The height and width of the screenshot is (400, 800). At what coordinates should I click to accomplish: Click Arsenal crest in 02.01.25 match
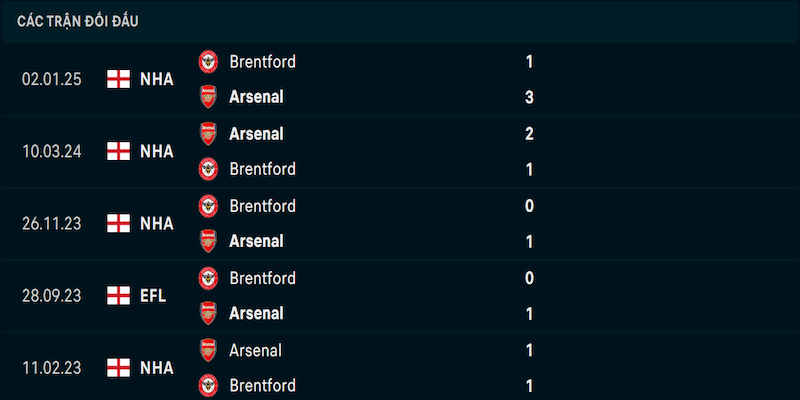208,96
